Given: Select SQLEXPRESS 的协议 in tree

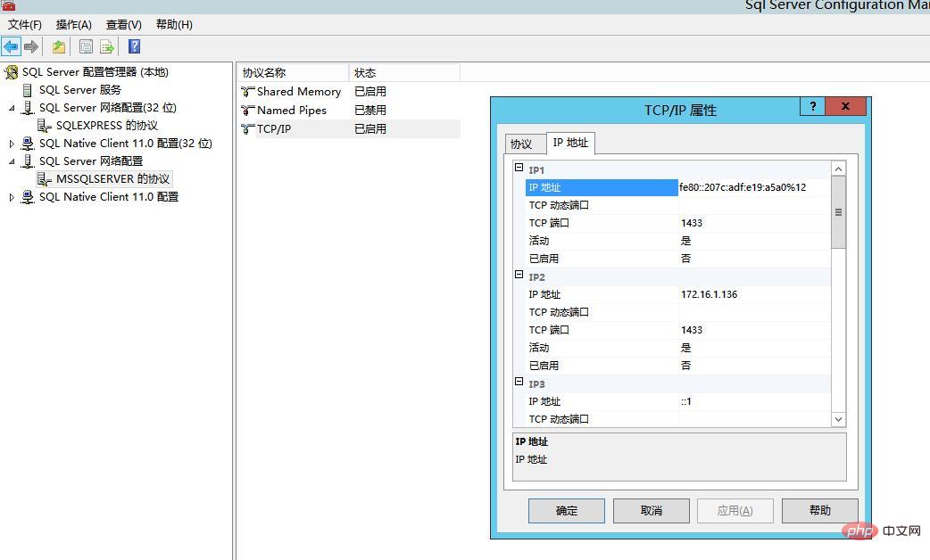Looking at the screenshot, I should (x=107, y=126).
